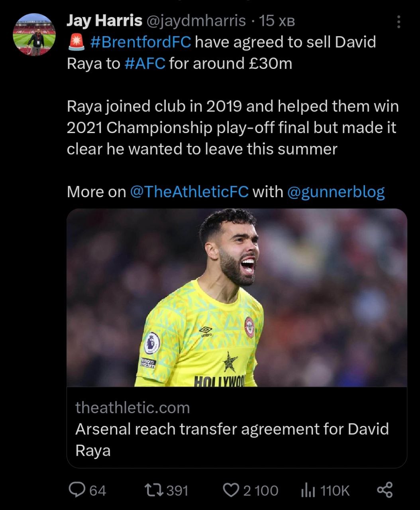This screenshot has height=510, width=420.
Task: Follow the #AFC hashtag link
Action: (145, 63)
